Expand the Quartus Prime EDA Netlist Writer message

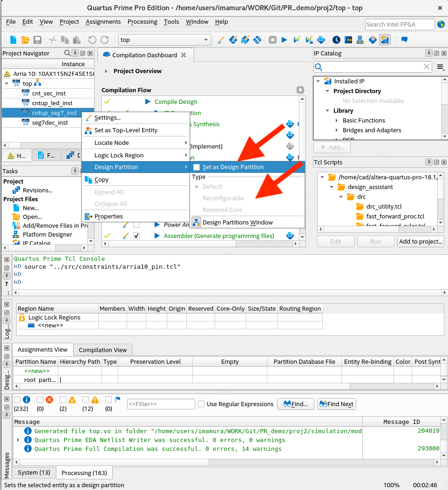tap(18, 440)
